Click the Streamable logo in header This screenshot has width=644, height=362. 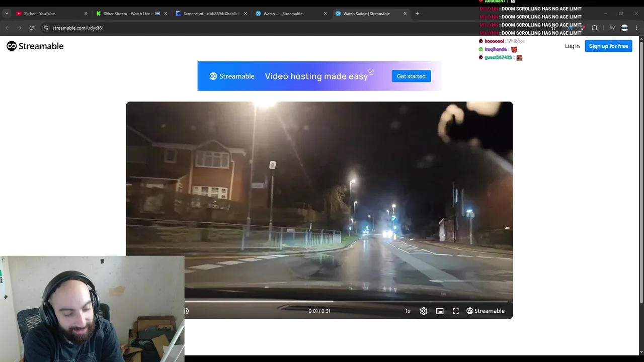[x=35, y=46]
